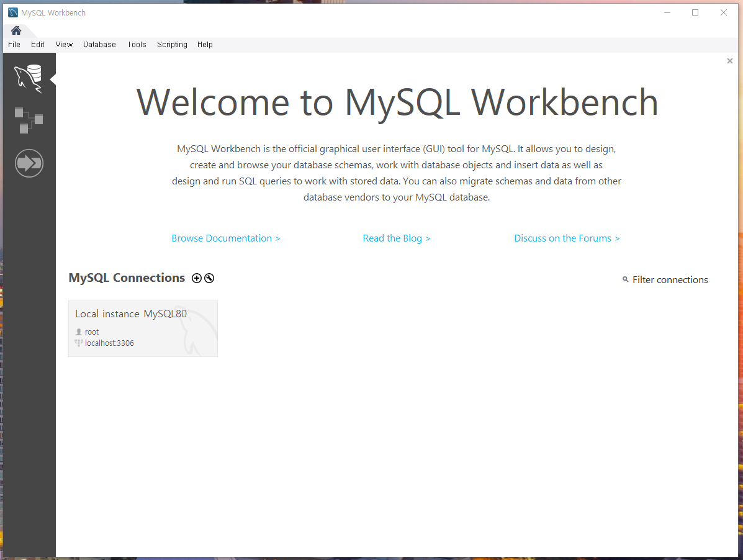This screenshot has width=743, height=560.
Task: Select the MySQL connections dolphin sidebar icon
Action: point(29,79)
